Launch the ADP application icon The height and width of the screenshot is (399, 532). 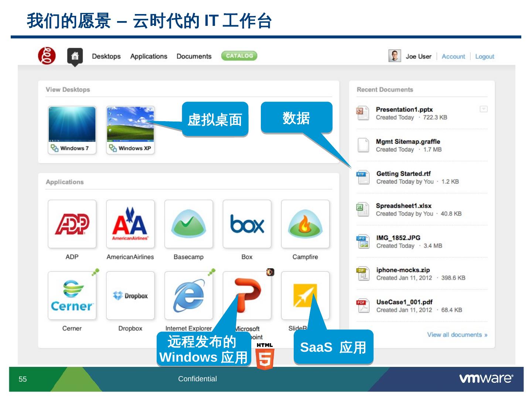pyautogui.click(x=72, y=224)
